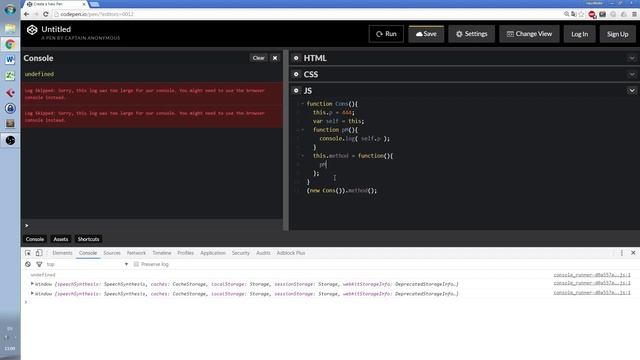This screenshot has width=640, height=360.
Task: Run the pen
Action: 386,34
